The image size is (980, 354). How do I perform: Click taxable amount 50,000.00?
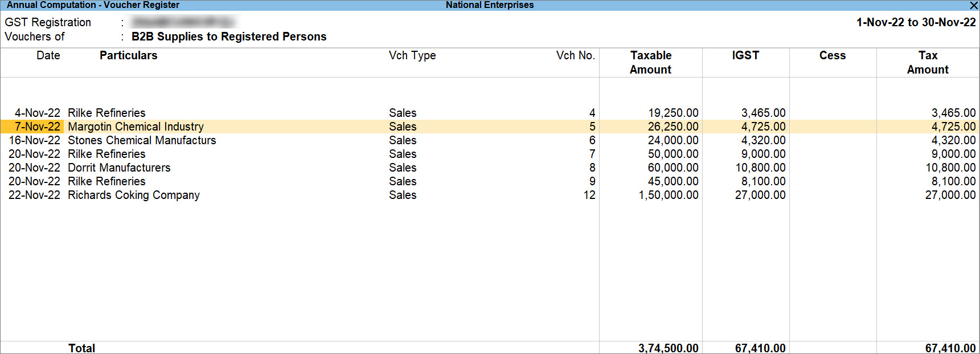673,154
